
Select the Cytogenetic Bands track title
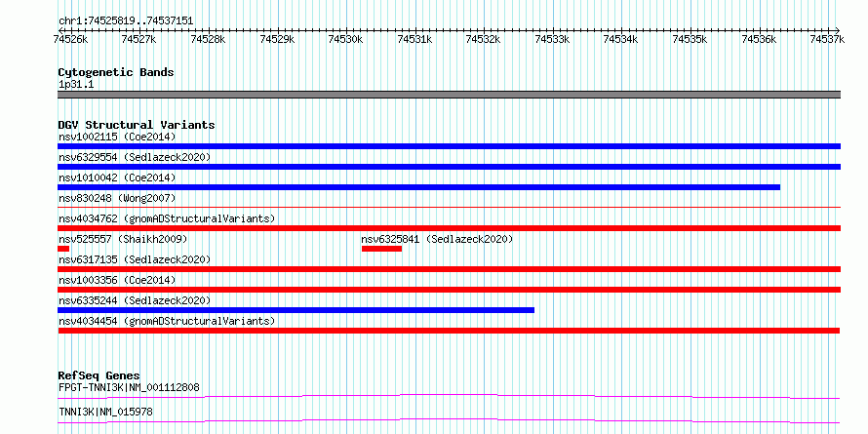tap(116, 72)
